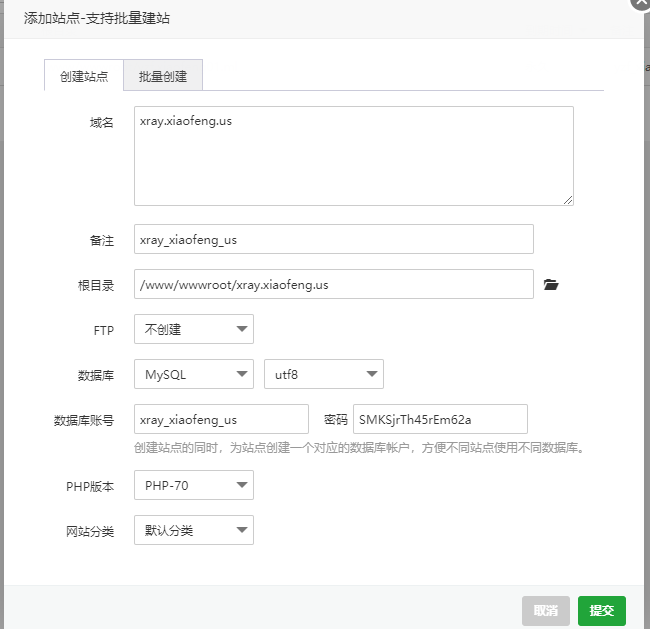
Task: Click the 备注 remarks input field
Action: (x=334, y=239)
